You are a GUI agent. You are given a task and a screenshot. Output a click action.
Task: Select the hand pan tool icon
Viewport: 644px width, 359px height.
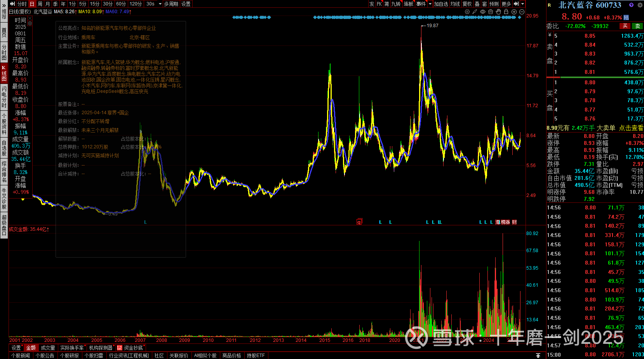(x=498, y=12)
